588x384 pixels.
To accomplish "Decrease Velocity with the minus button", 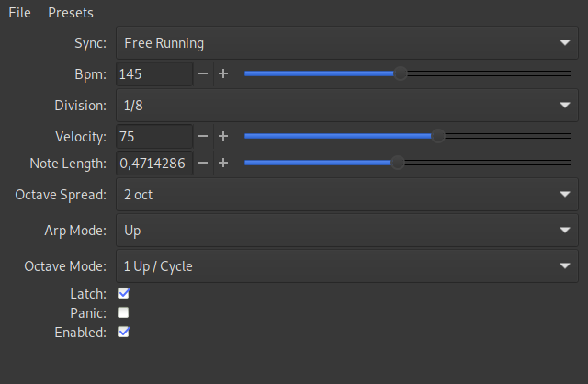I will (x=203, y=136).
